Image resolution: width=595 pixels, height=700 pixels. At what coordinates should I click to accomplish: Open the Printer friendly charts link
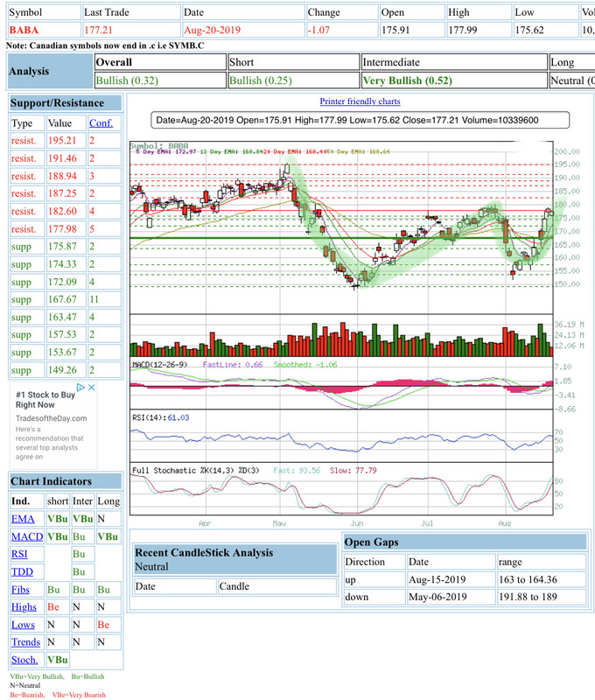[360, 101]
